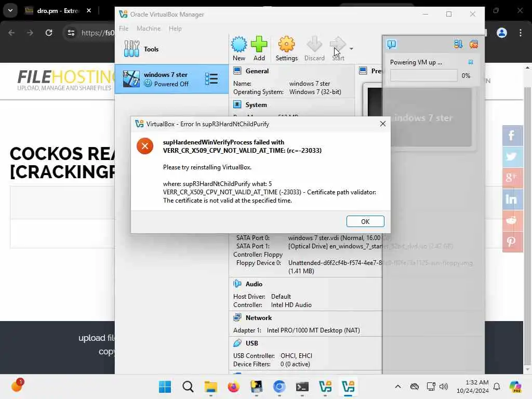Click the Intel PRO/1000 MT Desktop (NAT) adapter text

[x=313, y=330]
